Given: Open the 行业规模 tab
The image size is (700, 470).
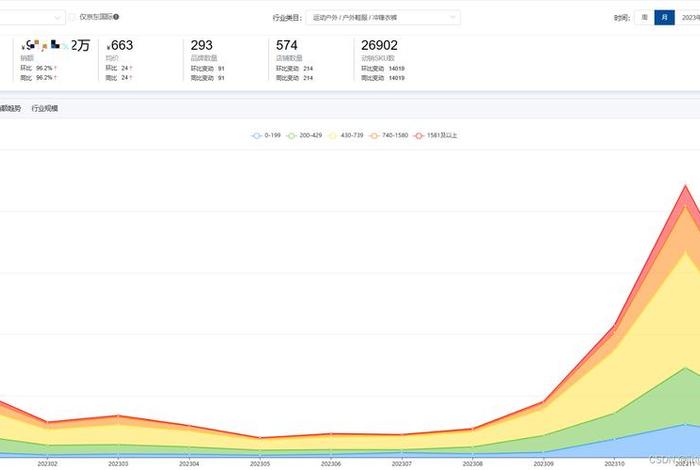Looking at the screenshot, I should (45, 108).
